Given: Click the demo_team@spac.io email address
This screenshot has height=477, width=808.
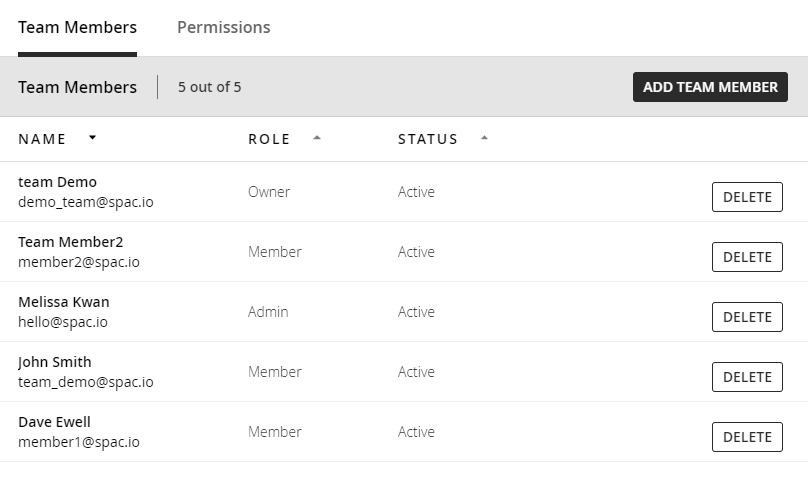Looking at the screenshot, I should (86, 202).
